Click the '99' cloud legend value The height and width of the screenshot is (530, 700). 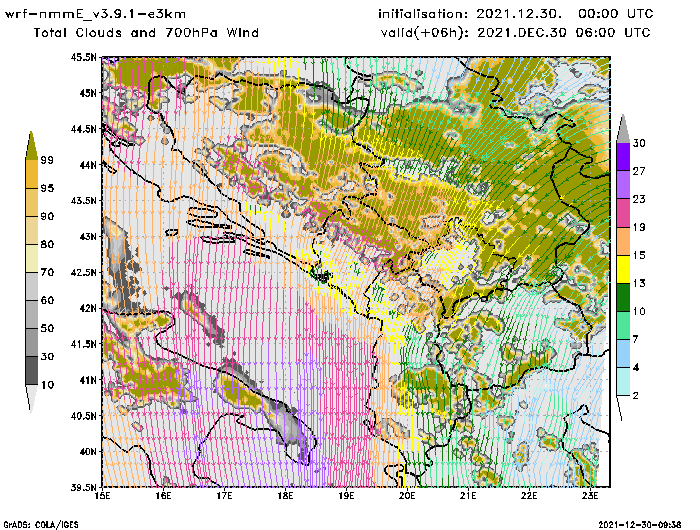point(47,160)
